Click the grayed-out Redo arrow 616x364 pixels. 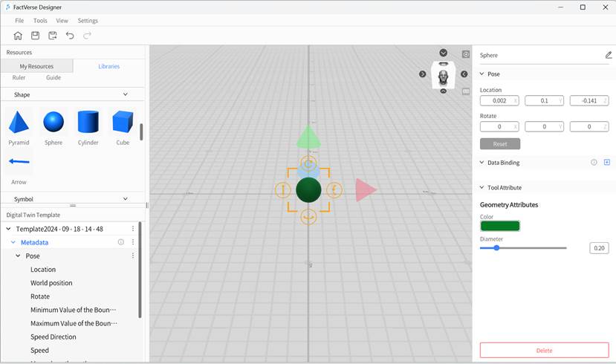coord(87,36)
